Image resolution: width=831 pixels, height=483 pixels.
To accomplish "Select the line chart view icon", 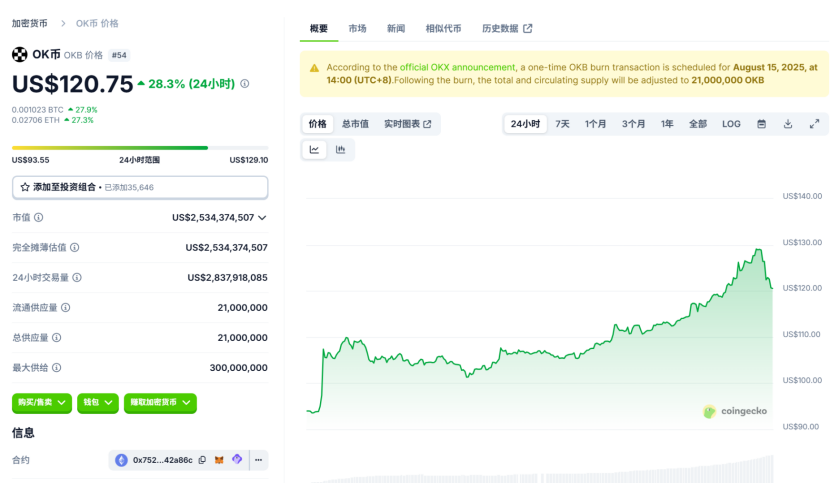I will coord(314,150).
